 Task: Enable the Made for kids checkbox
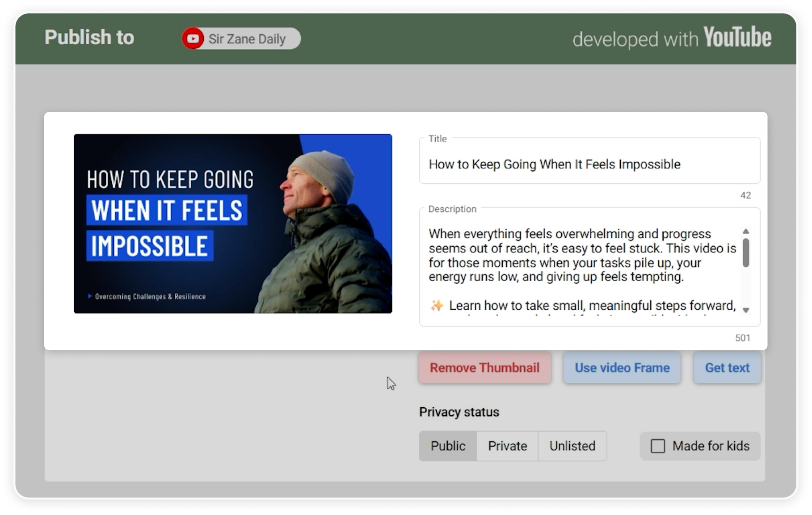click(x=657, y=446)
